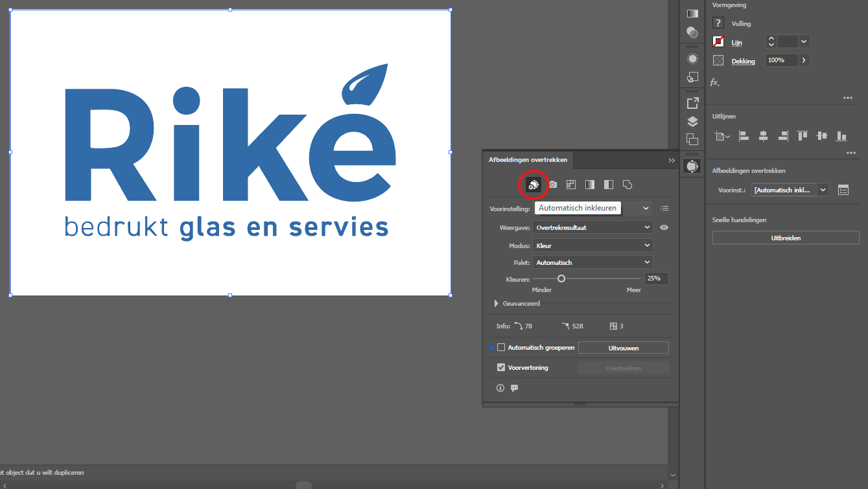Click the Dekking opacity field showing 100%

781,60
